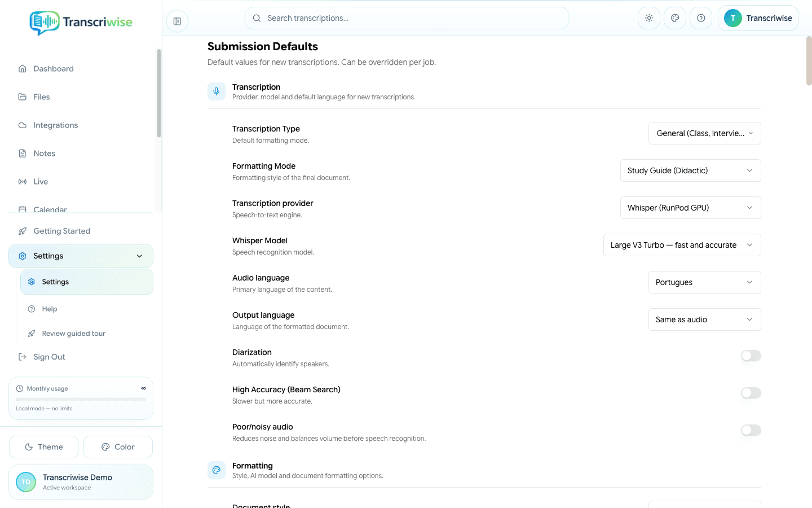
Task: Click the sidebar scrollbar
Action: coord(159,93)
